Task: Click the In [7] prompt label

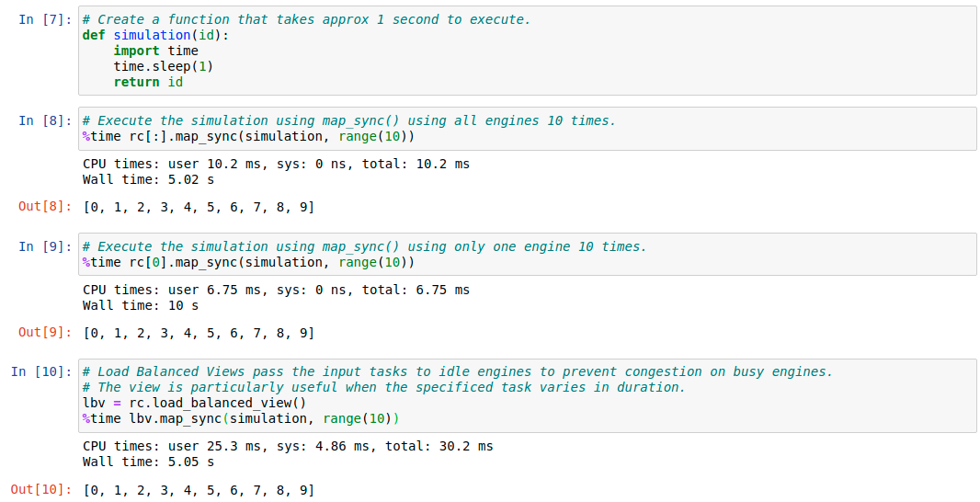Action: coord(46,19)
